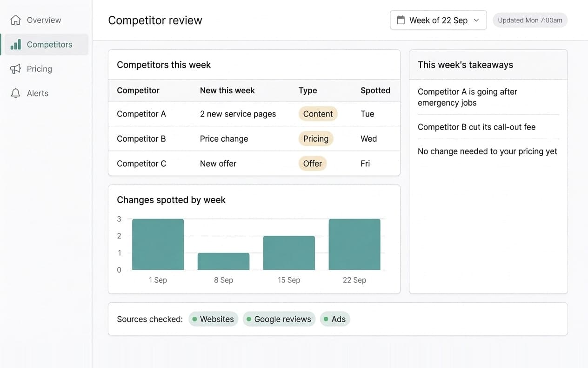Click the 'Competitors this week' heading
588x368 pixels.
164,65
